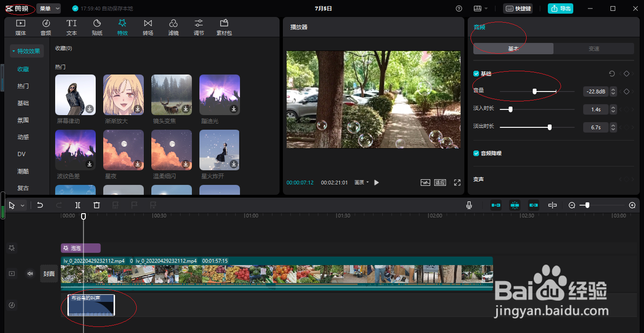Select the 屏幕律动 effect thumbnail
644x333 pixels.
click(75, 95)
